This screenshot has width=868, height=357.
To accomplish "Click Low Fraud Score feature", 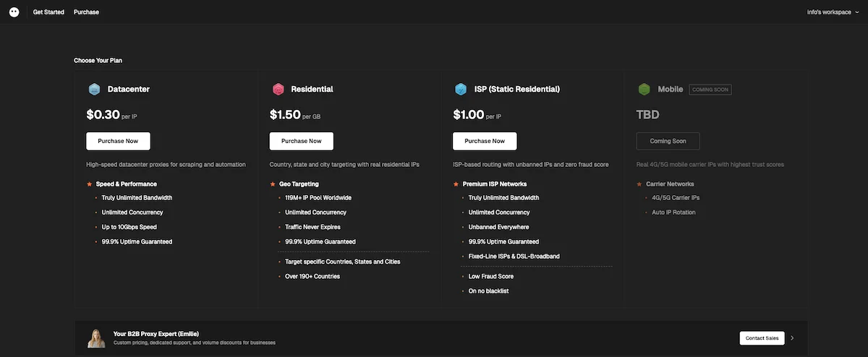I will click(492, 276).
